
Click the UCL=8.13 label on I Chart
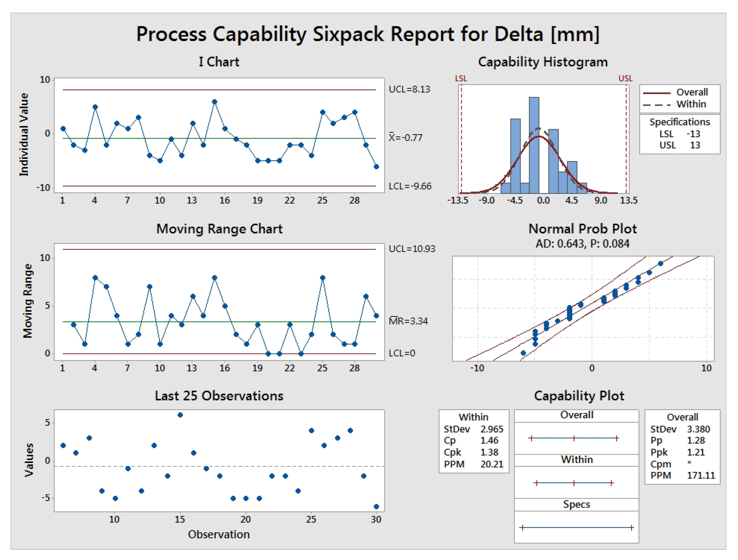point(409,89)
